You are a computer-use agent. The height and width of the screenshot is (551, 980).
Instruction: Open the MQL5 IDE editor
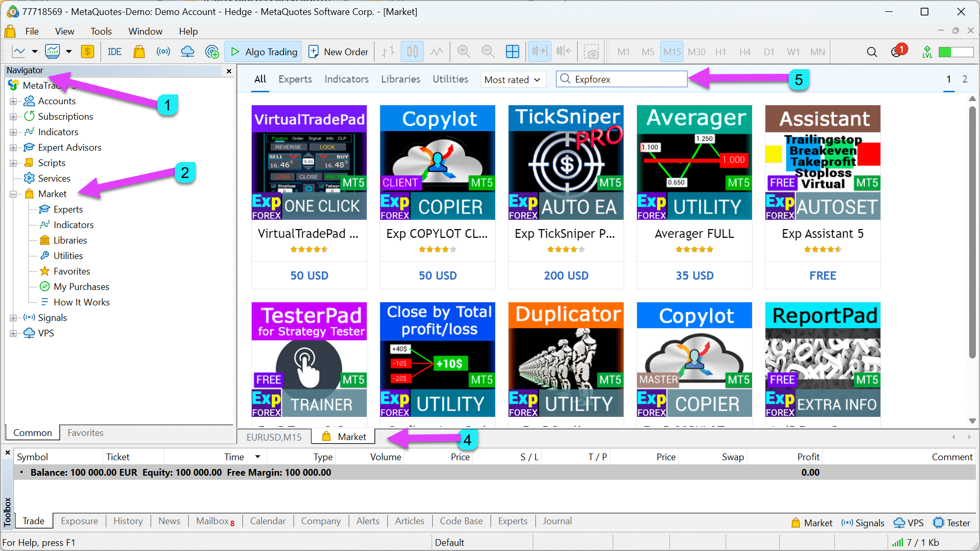[115, 52]
